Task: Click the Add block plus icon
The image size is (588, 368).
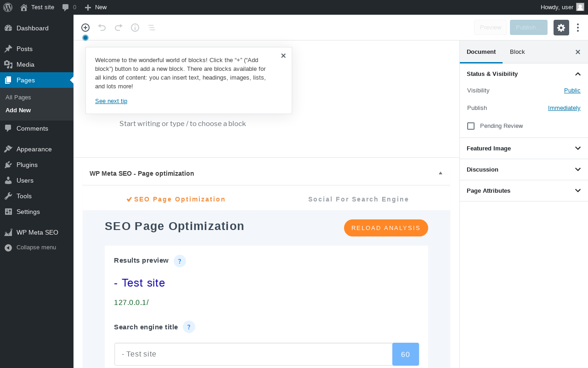Action: 85,28
